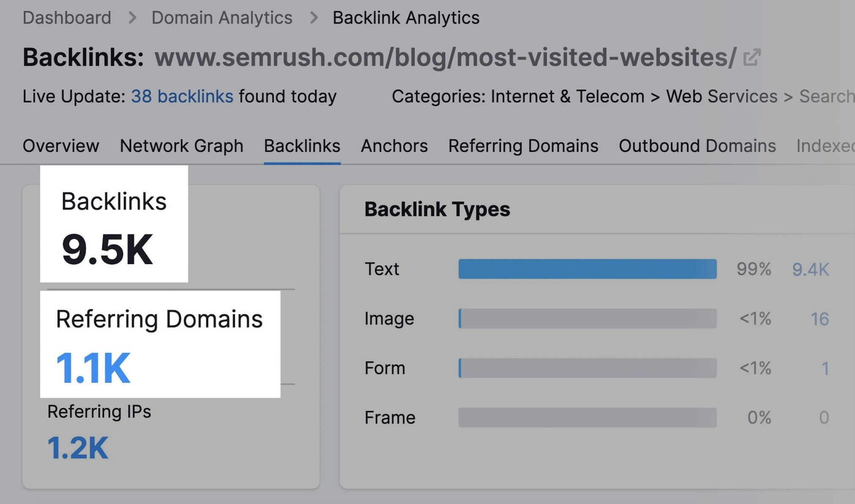
Task: Click the Frame type label
Action: click(390, 418)
